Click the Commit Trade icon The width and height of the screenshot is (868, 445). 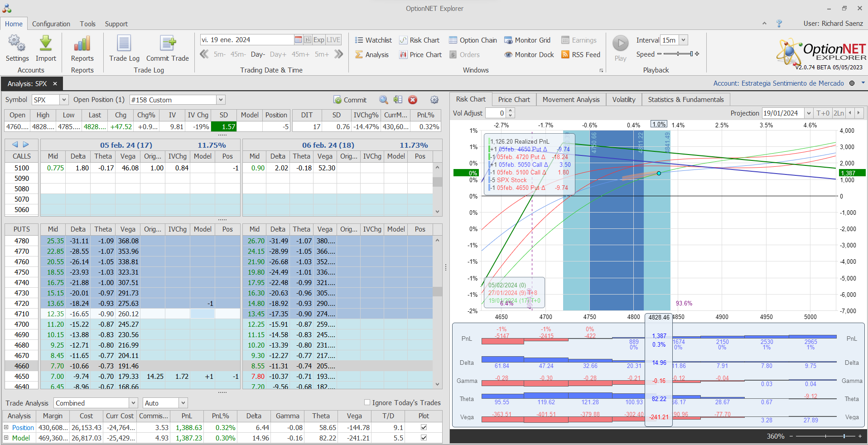[x=168, y=44]
